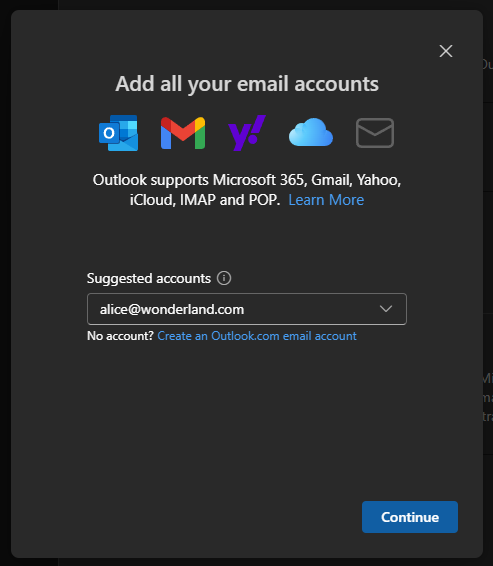Viewport: 493px width, 566px height.
Task: Click the No account? text
Action: point(121,336)
